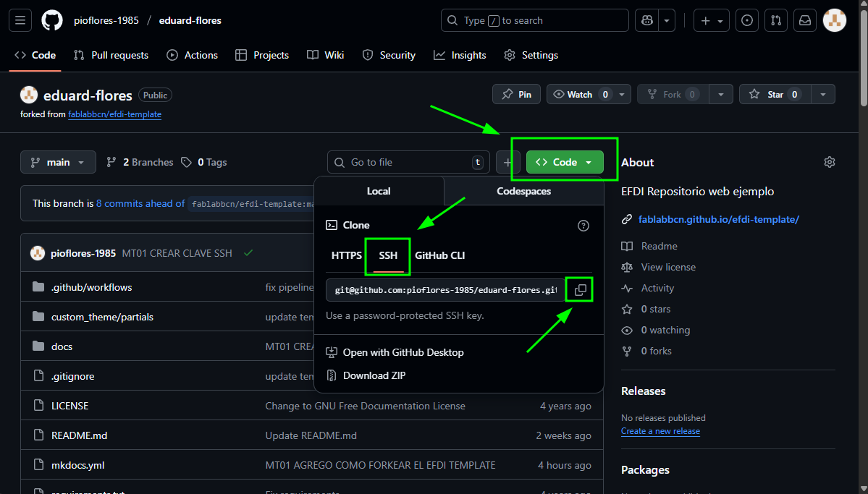868x494 pixels.
Task: Open the pull requests icon in header
Action: (x=775, y=20)
